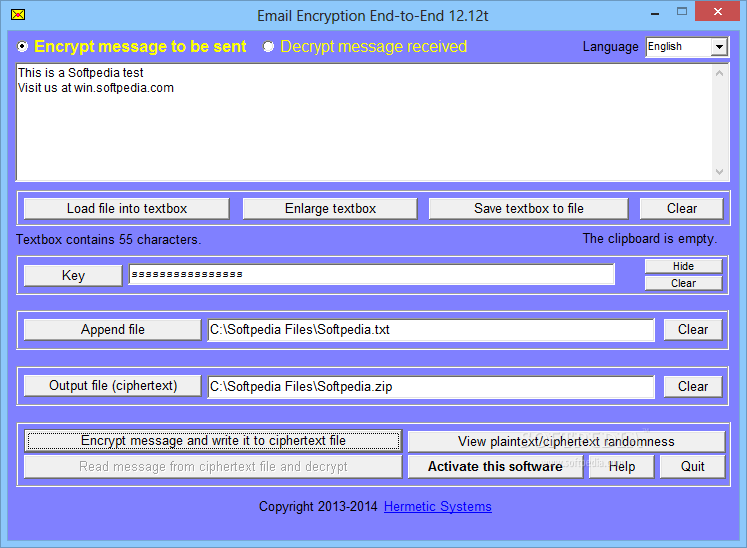The height and width of the screenshot is (548, 747).
Task: Click the 'Copyright 2013-2014' text
Action: click(x=318, y=507)
